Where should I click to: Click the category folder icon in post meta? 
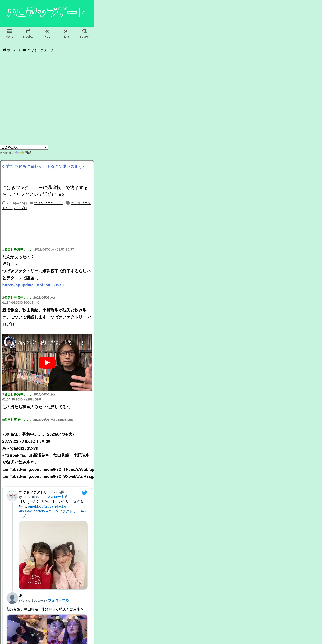point(31,203)
